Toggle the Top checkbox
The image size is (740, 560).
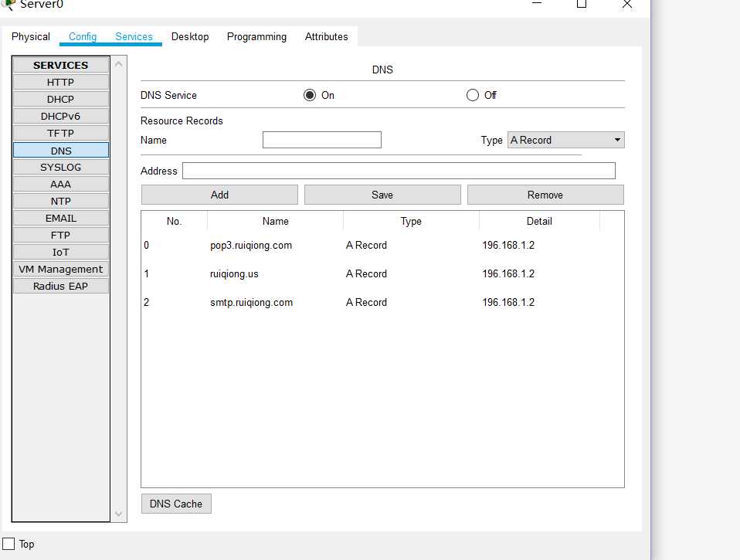pos(8,544)
